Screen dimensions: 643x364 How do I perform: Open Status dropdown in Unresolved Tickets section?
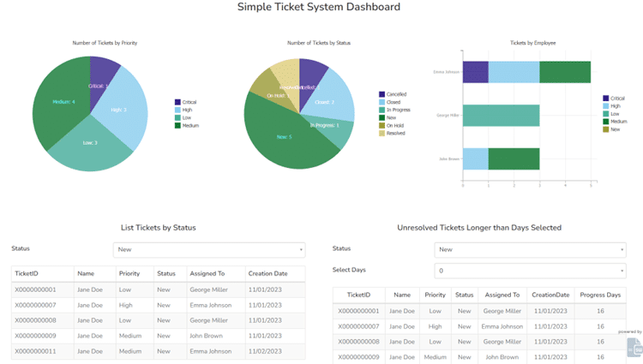click(x=529, y=249)
